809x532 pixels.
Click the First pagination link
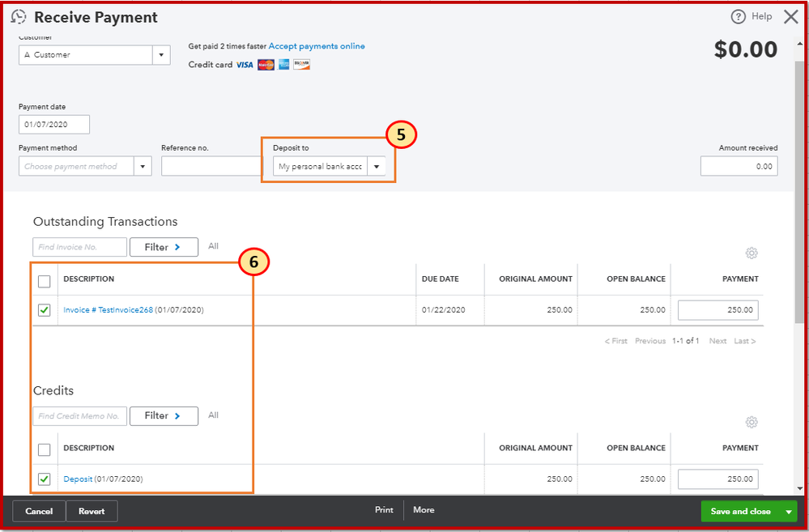tap(616, 341)
